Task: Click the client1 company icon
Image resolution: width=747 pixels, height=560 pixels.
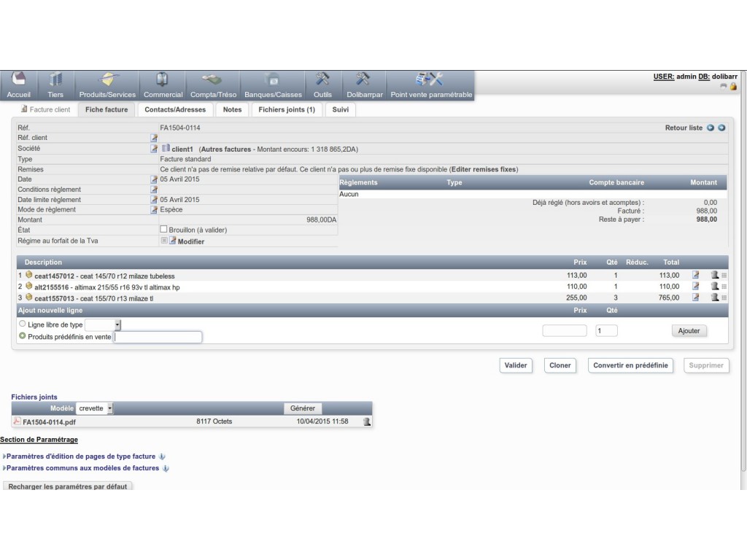Action: click(x=166, y=148)
